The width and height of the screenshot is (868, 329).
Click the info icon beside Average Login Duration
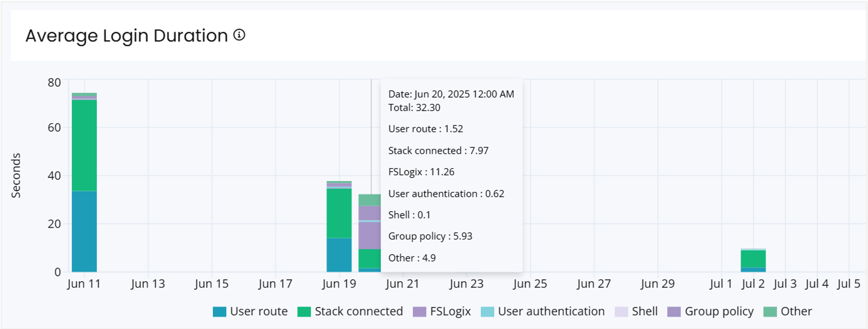tap(239, 35)
